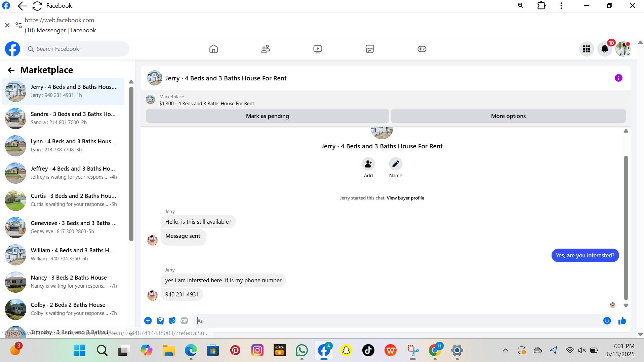Open the Facebook menu grid icon
Screen dimensions: 644x362
point(587,49)
